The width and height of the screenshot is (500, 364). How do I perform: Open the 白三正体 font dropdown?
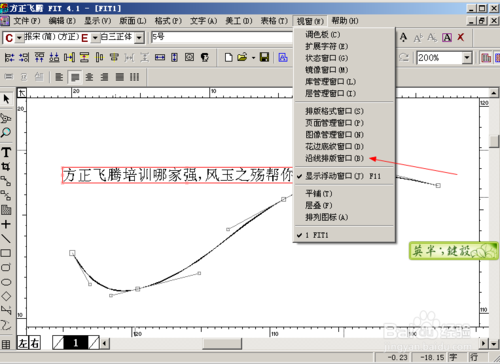(140, 38)
